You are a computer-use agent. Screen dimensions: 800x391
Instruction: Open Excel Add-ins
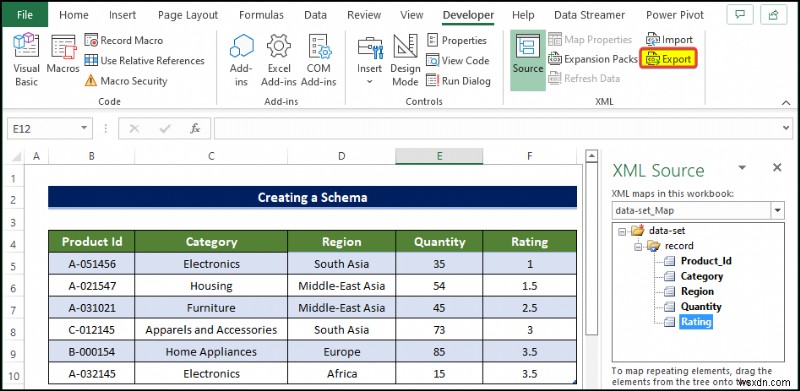pyautogui.click(x=279, y=60)
